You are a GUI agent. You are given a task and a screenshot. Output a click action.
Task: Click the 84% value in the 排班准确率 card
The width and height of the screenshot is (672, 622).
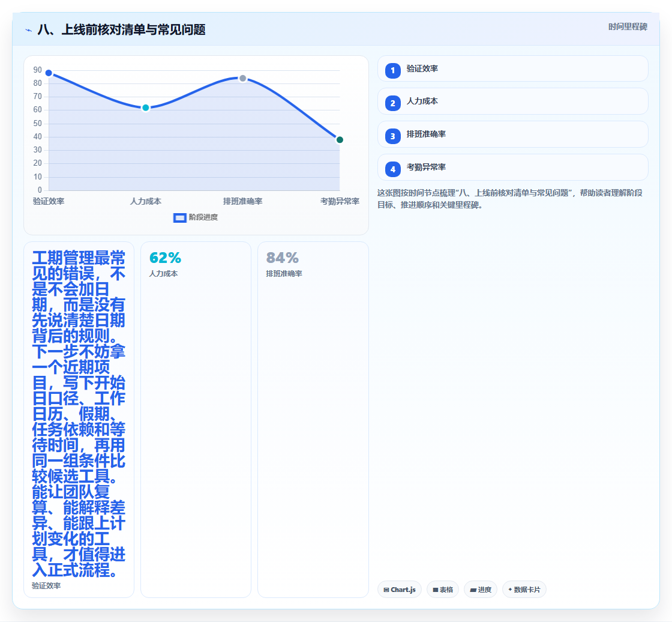(282, 258)
